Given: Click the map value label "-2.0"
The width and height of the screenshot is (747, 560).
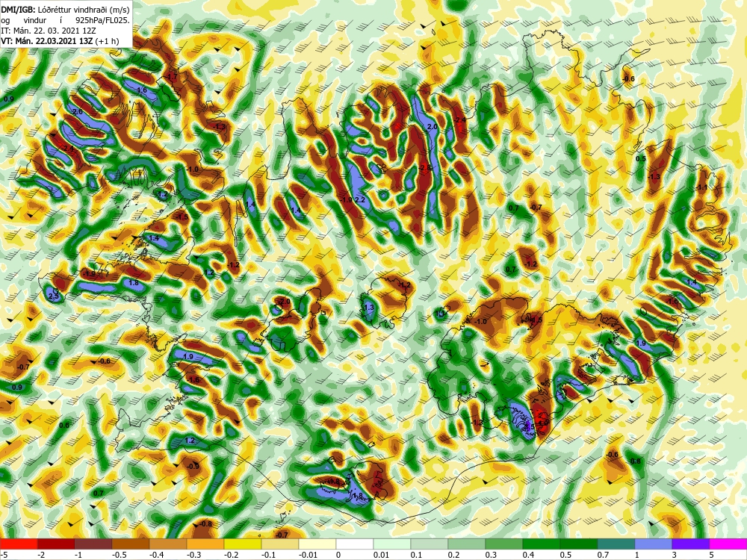Looking at the screenshot, I should point(283,302).
